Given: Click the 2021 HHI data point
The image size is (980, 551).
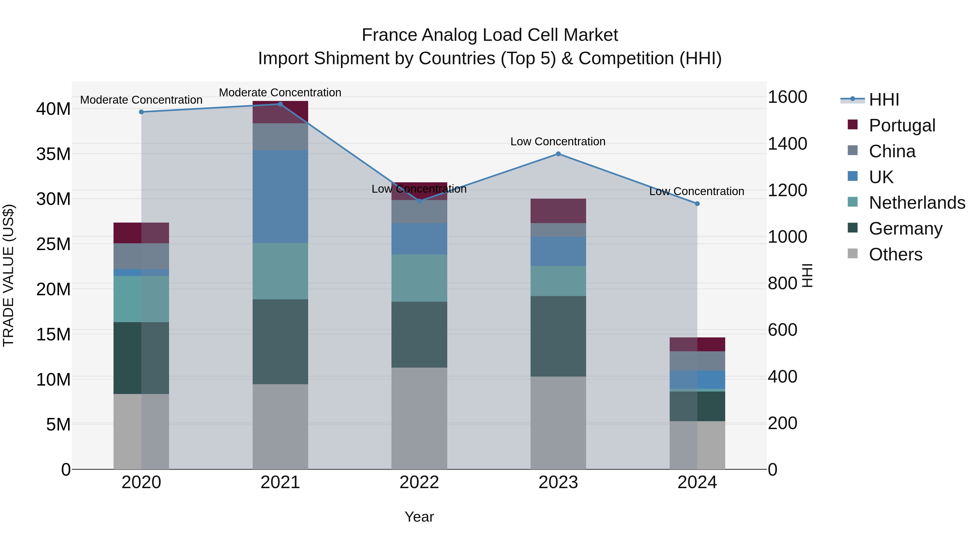Looking at the screenshot, I should (x=280, y=104).
